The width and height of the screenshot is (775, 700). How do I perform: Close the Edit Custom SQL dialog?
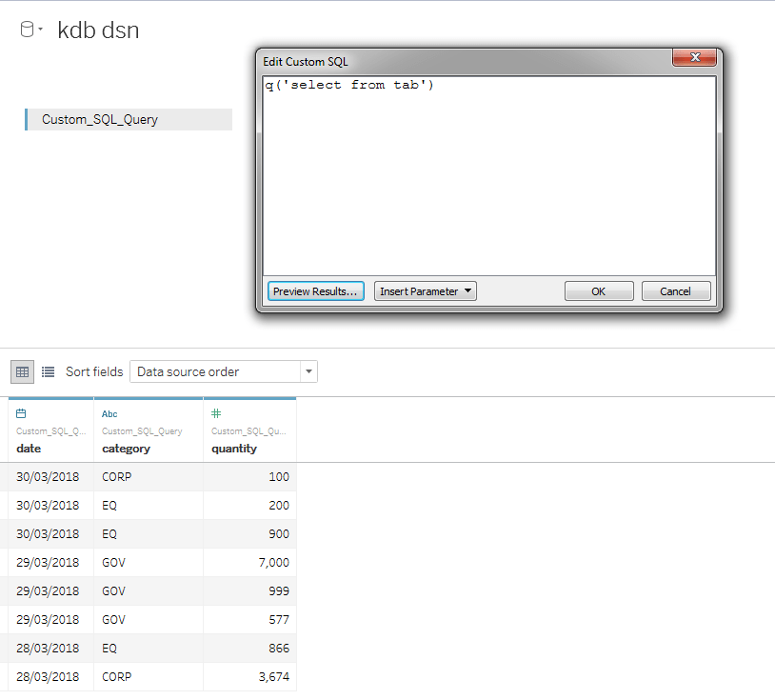pyautogui.click(x=694, y=57)
